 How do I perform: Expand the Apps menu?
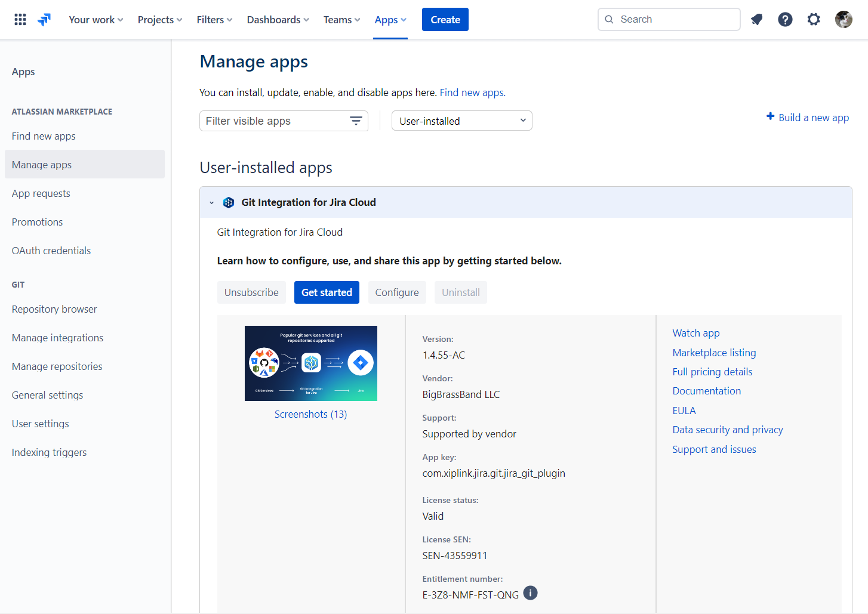(x=390, y=20)
